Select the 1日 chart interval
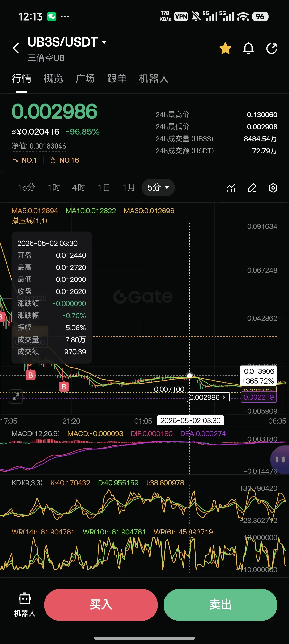Viewport: 289px width, 644px height. click(x=104, y=187)
